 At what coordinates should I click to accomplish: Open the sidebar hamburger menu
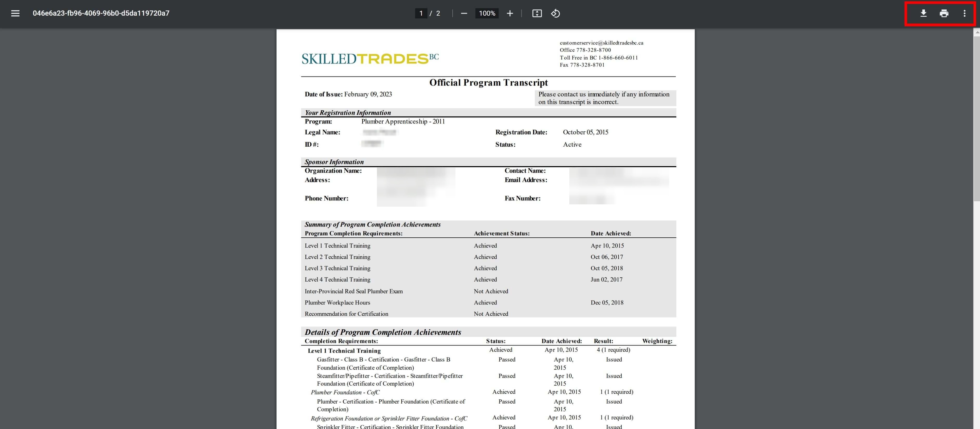pos(15,13)
